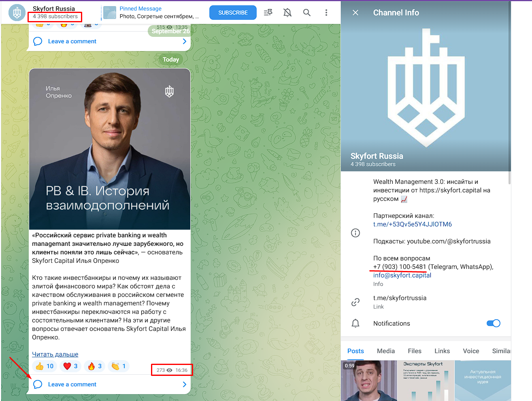Search this chat with the magnifier icon
This screenshot has height=401, width=532.
click(307, 13)
